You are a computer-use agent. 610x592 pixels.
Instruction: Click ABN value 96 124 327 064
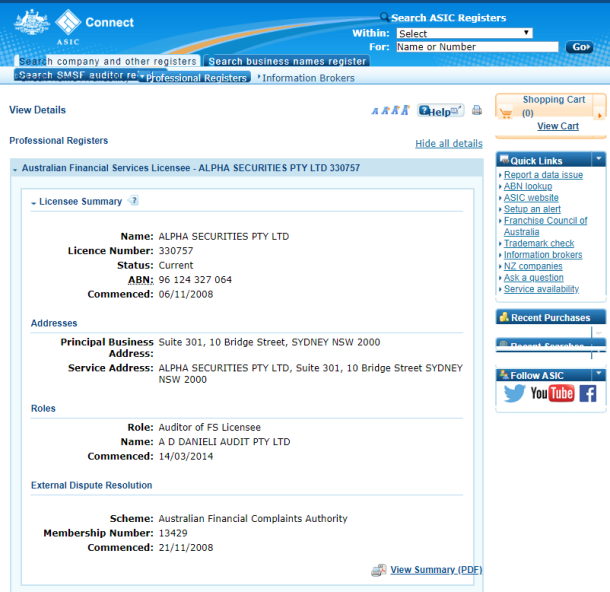click(195, 280)
